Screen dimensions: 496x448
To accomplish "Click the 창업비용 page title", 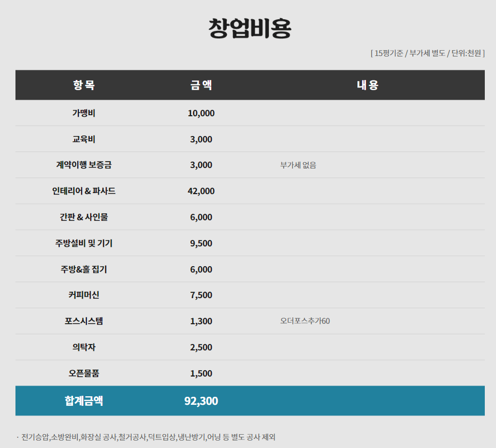I will 250,28.
